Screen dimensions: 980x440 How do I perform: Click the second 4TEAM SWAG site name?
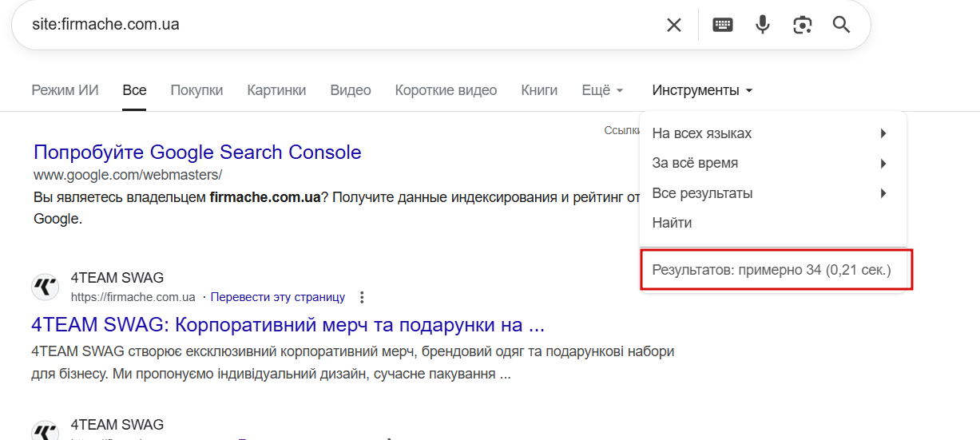pos(117,425)
